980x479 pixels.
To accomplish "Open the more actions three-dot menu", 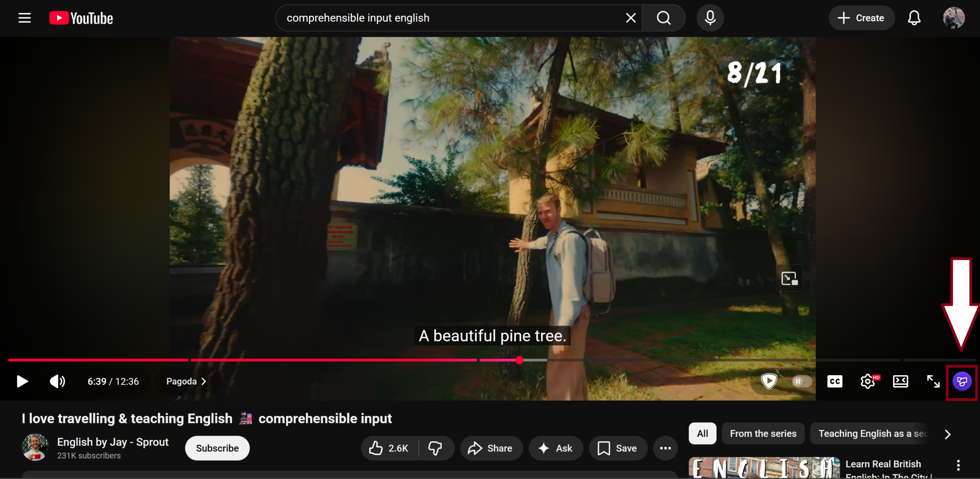I will point(665,448).
